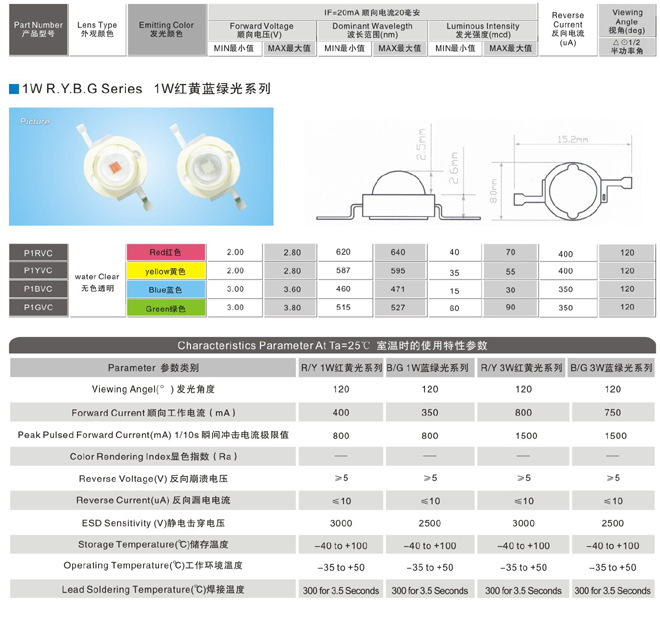The image size is (660, 632).
Task: Select part number P1RVC
Action: pyautogui.click(x=38, y=252)
